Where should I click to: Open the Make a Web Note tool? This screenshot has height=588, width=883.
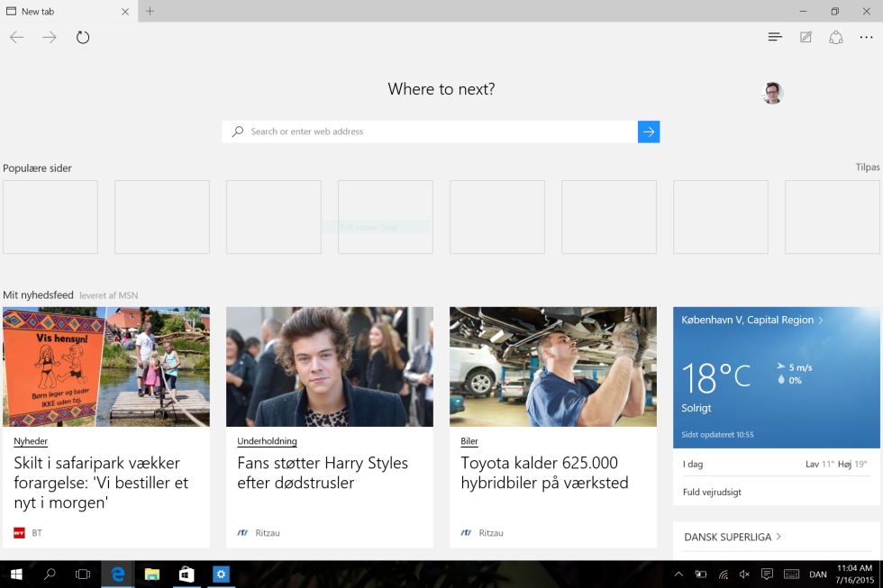[806, 37]
